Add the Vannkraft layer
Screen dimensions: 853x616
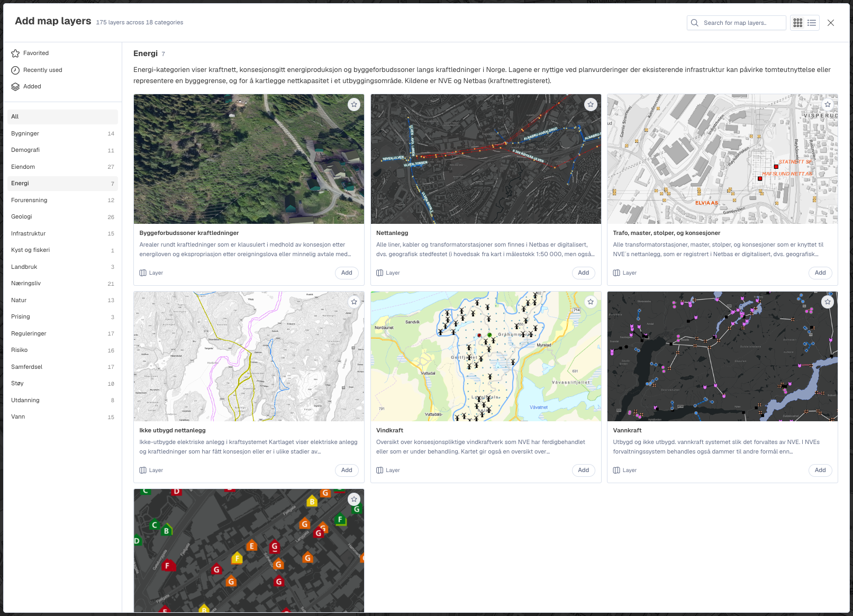(x=820, y=470)
